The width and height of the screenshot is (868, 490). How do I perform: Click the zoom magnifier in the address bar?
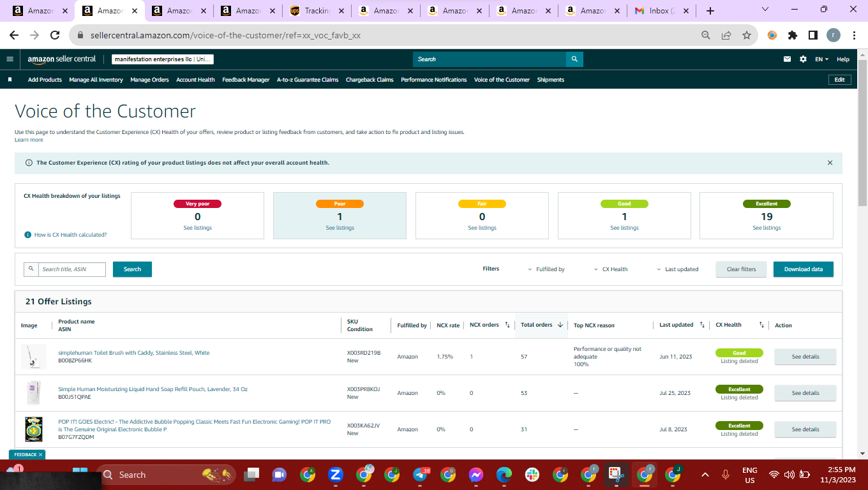click(705, 36)
